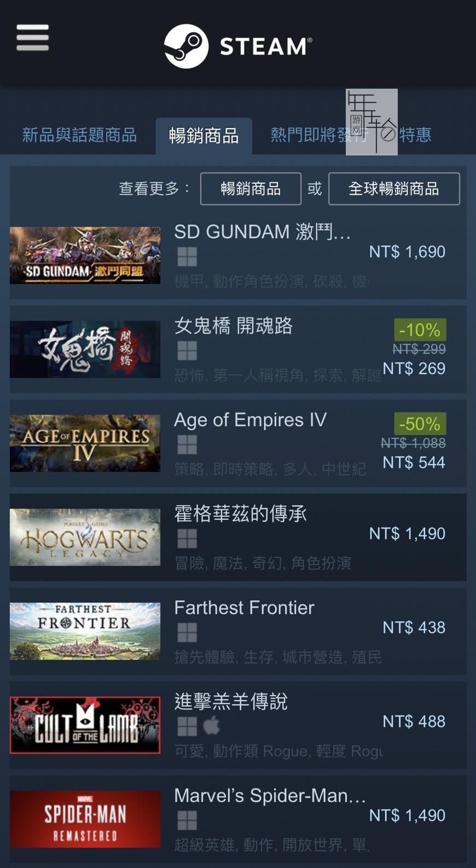This screenshot has height=868, width=476.
Task: Select the 暢銷商品 tab
Action: point(204,135)
